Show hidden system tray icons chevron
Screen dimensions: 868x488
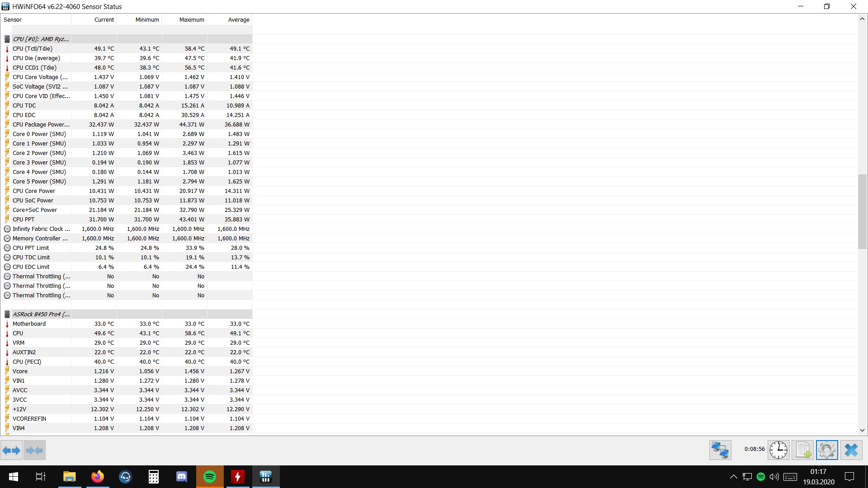point(733,477)
